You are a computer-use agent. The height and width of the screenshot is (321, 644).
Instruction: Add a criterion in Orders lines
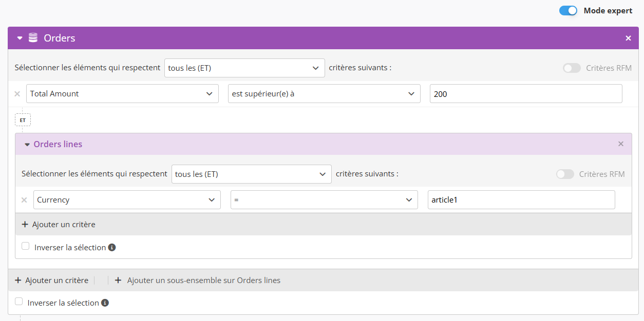(x=59, y=225)
